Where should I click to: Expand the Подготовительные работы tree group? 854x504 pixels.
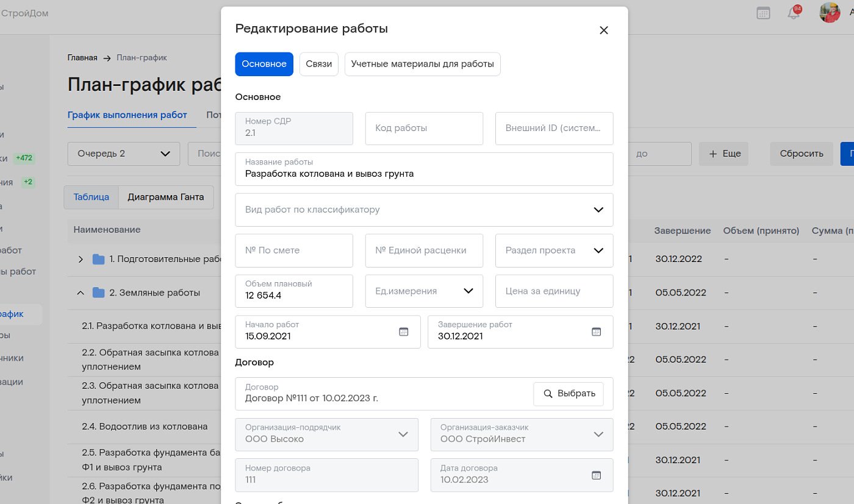[81, 260]
